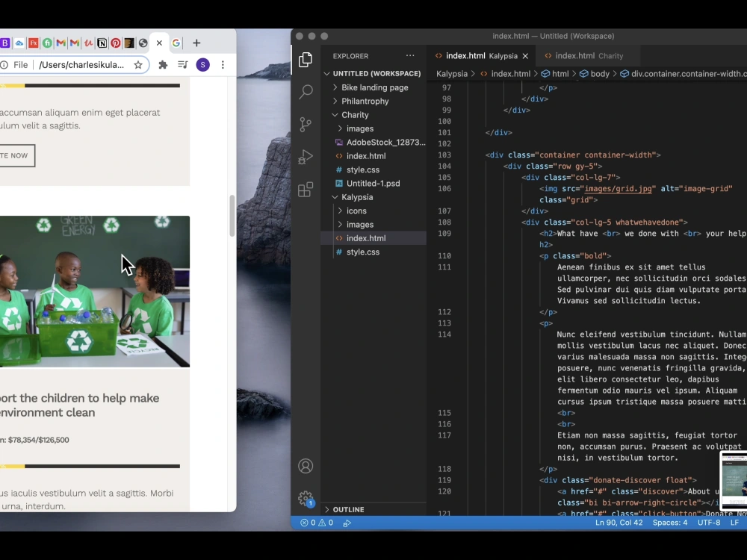This screenshot has width=747, height=560.
Task: Open the Explorer view in activity bar
Action: (306, 60)
